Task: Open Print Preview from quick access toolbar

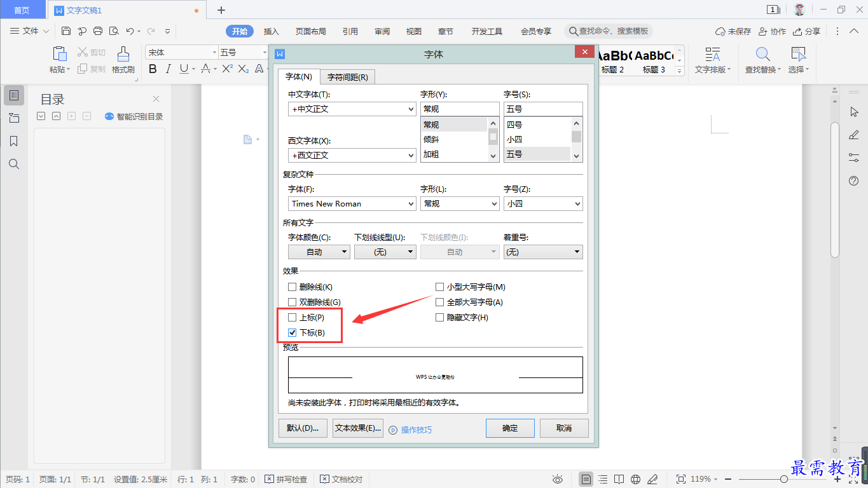Action: click(x=113, y=31)
